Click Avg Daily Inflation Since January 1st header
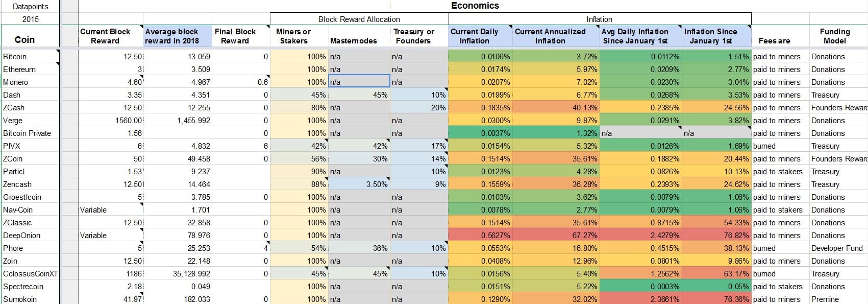The image size is (868, 304). click(x=640, y=36)
